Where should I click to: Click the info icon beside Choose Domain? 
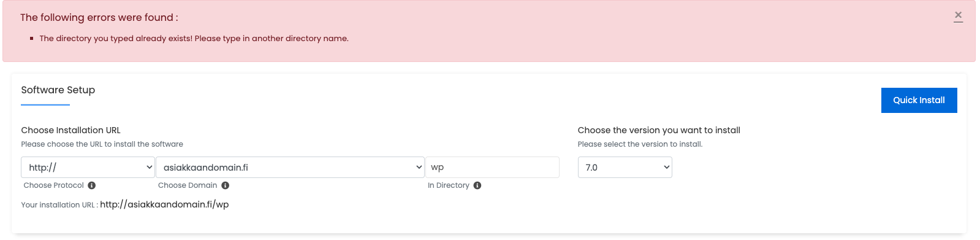[x=226, y=185]
